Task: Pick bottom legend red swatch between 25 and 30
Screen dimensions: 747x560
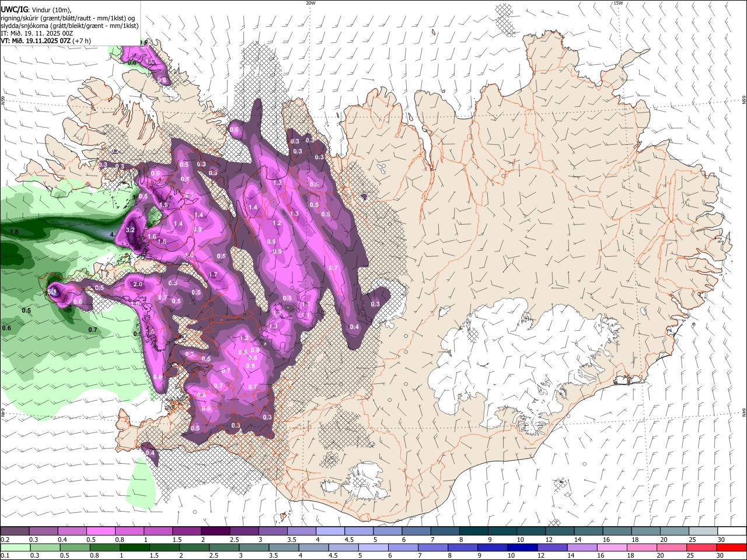Action: pyautogui.click(x=701, y=548)
